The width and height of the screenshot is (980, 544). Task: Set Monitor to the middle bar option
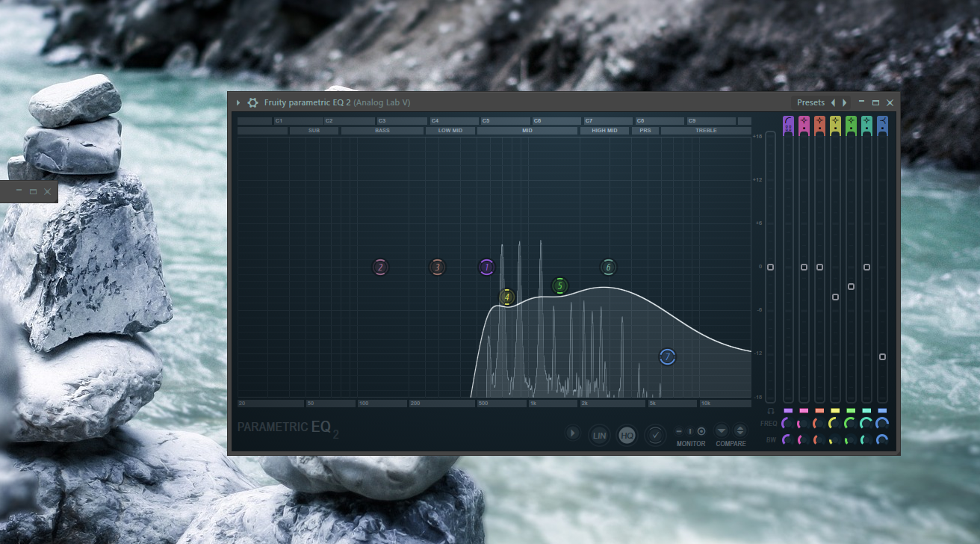690,431
